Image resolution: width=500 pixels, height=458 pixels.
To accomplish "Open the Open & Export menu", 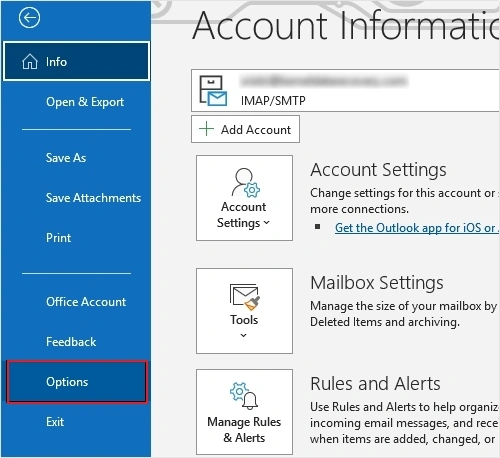I will coord(85,102).
